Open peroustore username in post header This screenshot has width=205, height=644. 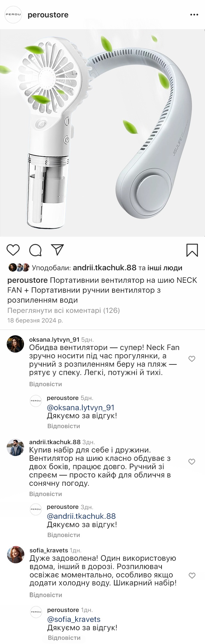click(x=48, y=15)
